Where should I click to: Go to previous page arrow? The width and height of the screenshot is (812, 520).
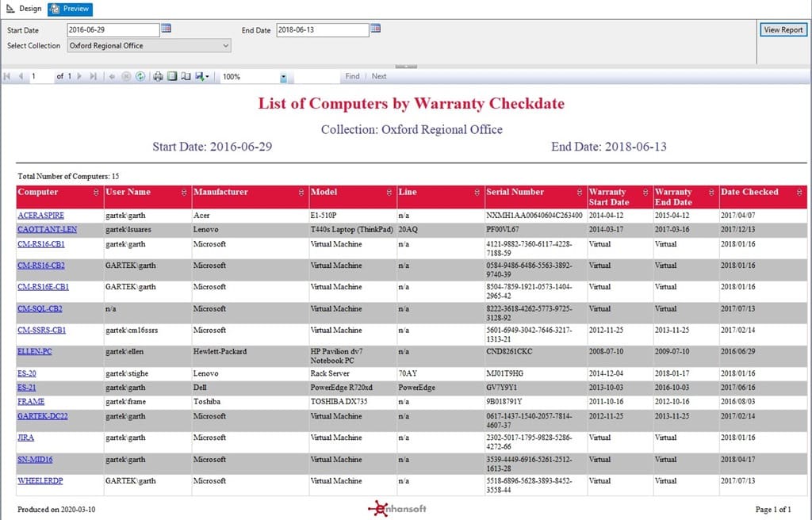21,76
